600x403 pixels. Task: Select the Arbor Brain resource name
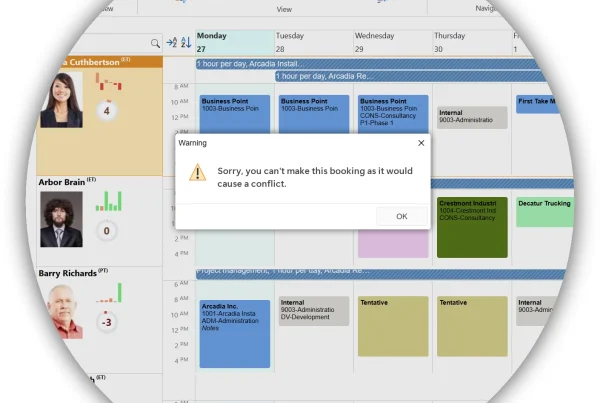62,182
